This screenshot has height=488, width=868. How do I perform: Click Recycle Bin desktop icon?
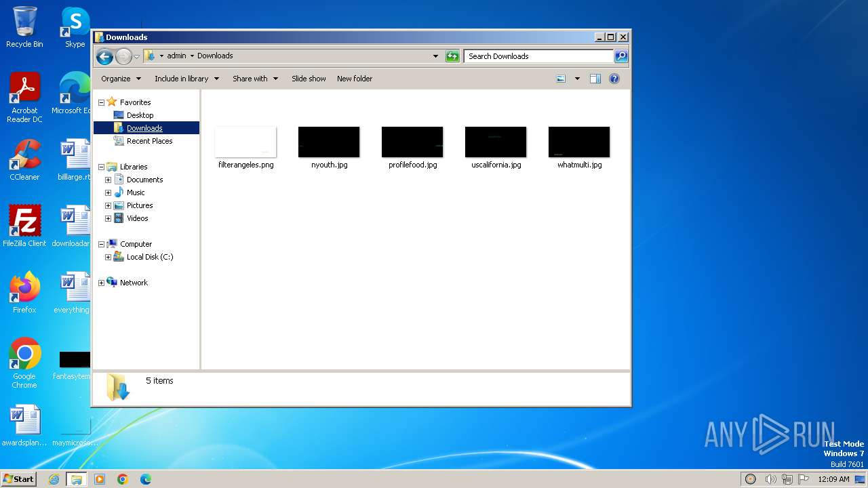tap(24, 27)
